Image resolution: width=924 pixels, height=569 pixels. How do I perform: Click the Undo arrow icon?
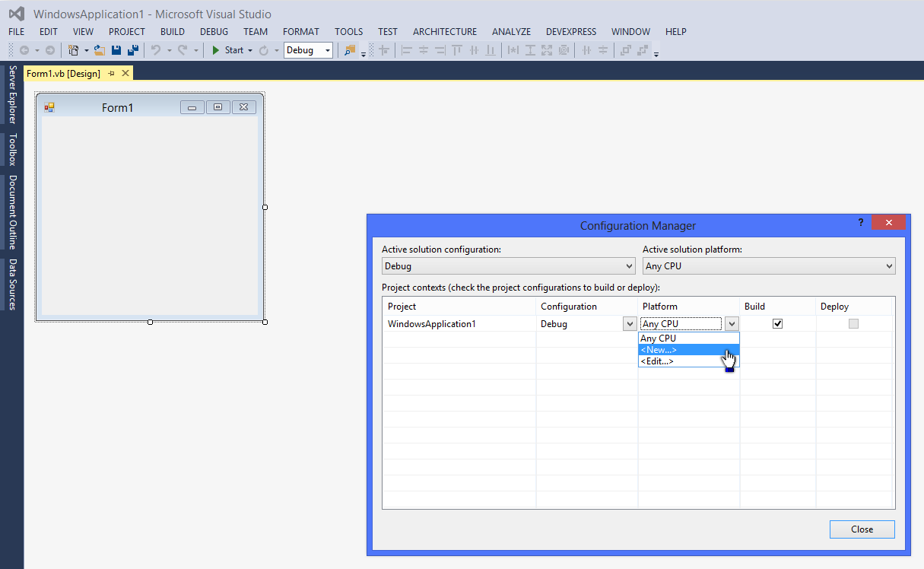pyautogui.click(x=156, y=50)
